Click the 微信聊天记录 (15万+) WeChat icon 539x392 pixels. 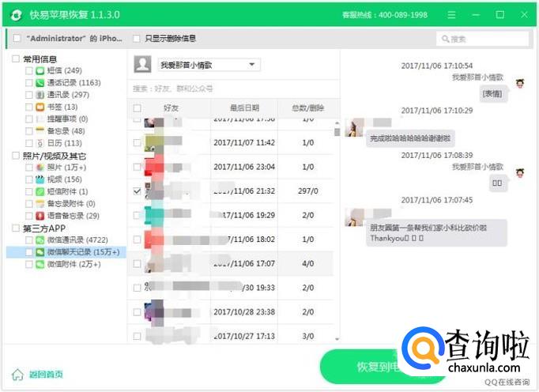tap(40, 252)
